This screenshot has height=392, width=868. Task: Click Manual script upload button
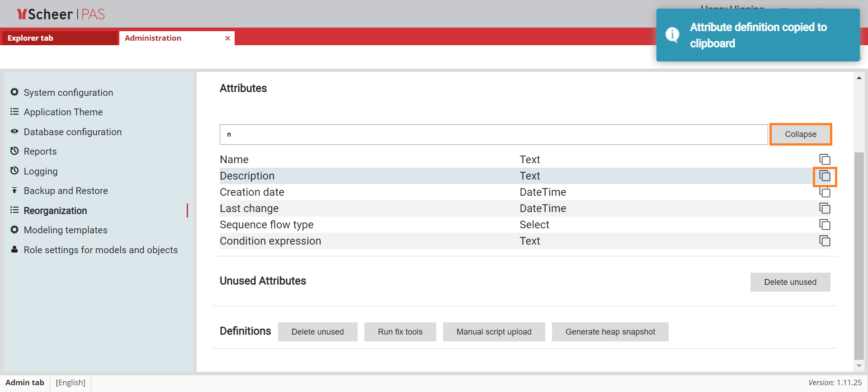point(494,332)
